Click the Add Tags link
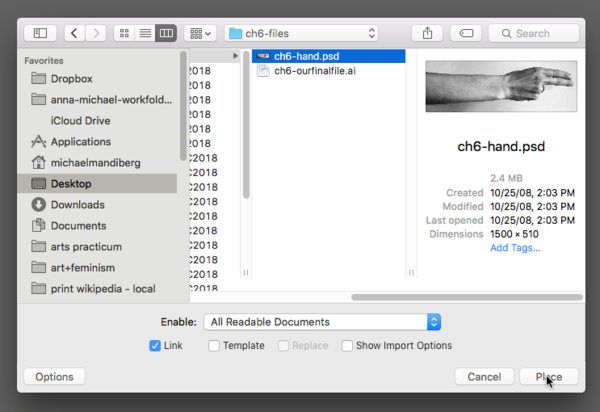 [514, 248]
